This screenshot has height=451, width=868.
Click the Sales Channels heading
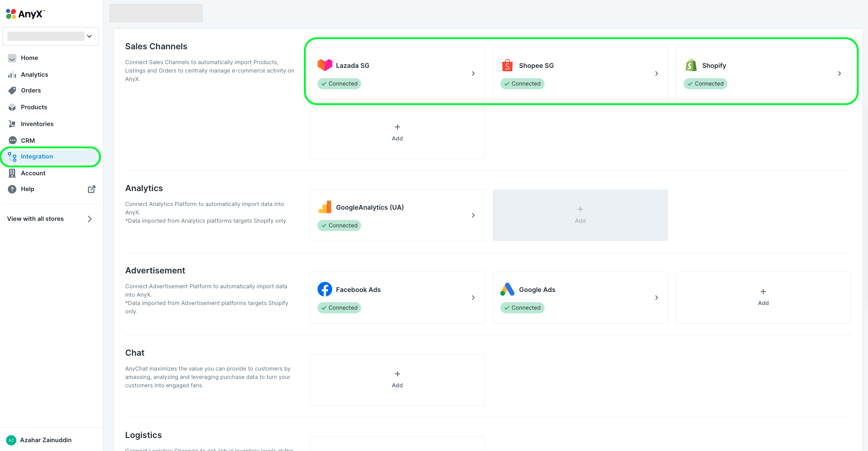[x=156, y=46]
